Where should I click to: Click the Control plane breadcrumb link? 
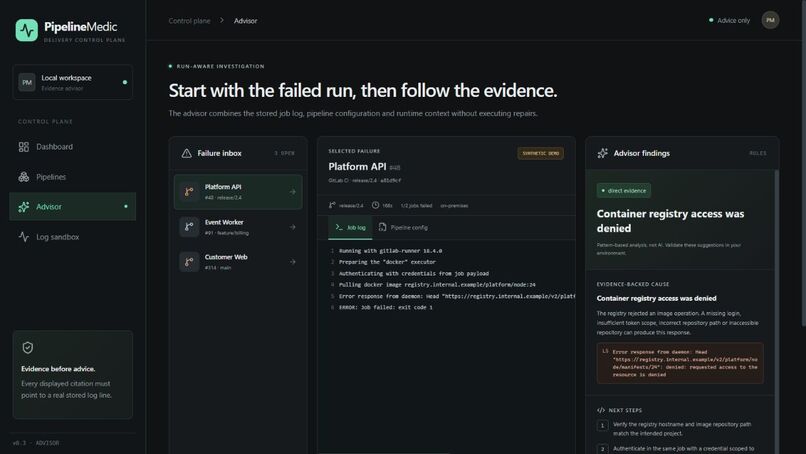click(x=190, y=21)
